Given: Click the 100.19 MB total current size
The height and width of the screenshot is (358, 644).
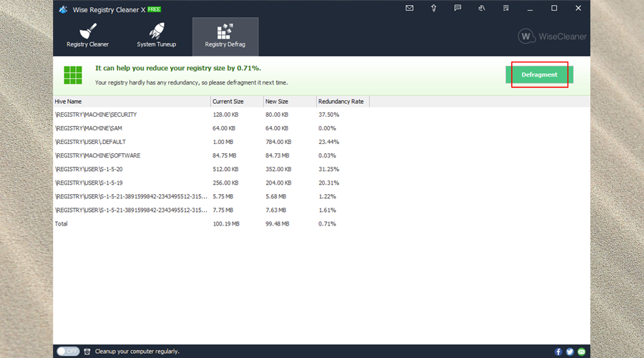Looking at the screenshot, I should pos(226,223).
